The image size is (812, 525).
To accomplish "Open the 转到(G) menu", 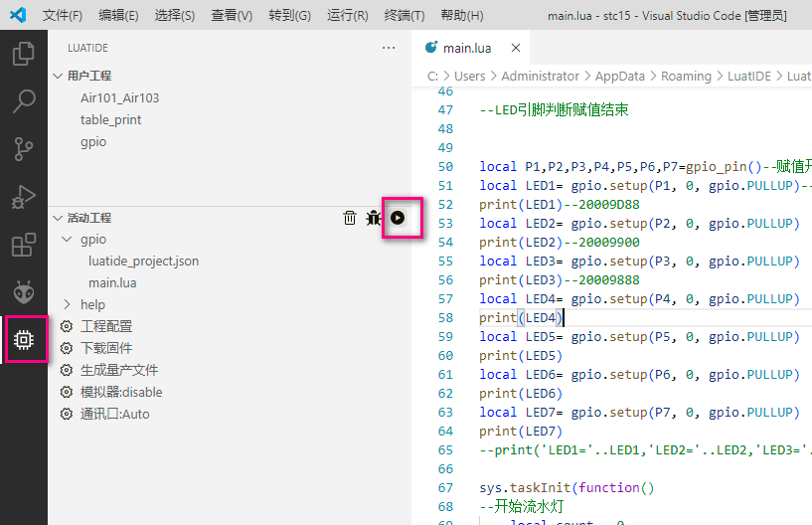I will (x=289, y=16).
